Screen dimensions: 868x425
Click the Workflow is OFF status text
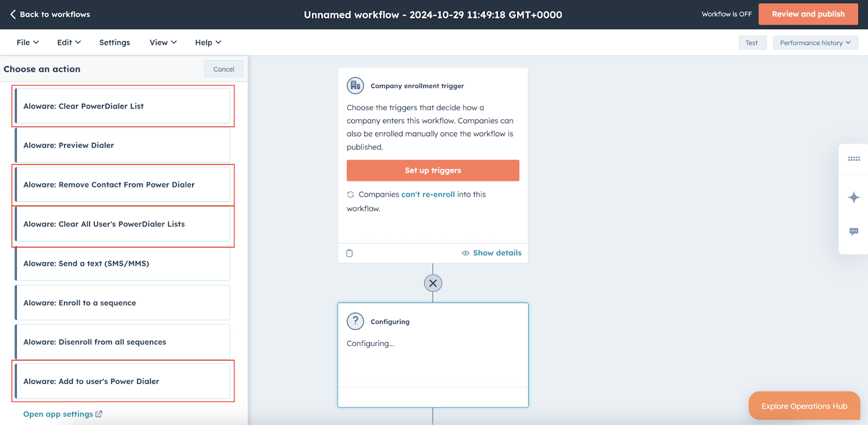click(727, 14)
